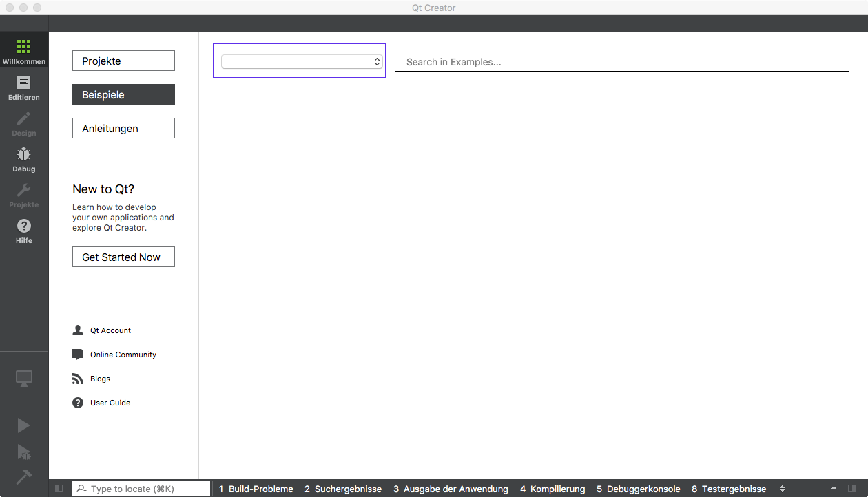Open the examples kit dropdown

click(300, 61)
